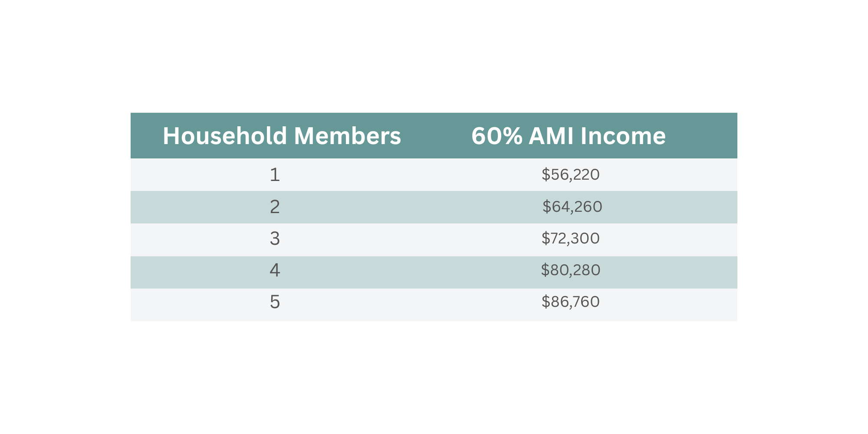Select household member count 2
Image resolution: width=868 pixels, height=434 pixels.
pos(275,207)
